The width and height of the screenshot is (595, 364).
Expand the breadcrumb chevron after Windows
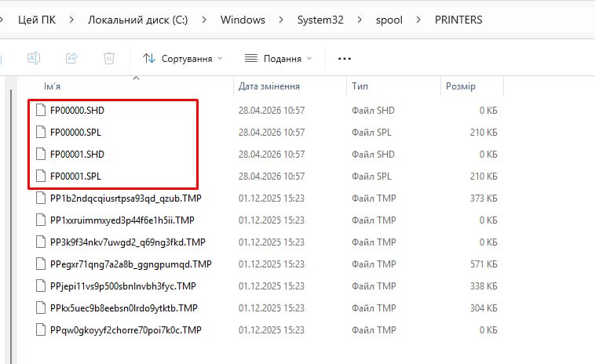pos(278,19)
